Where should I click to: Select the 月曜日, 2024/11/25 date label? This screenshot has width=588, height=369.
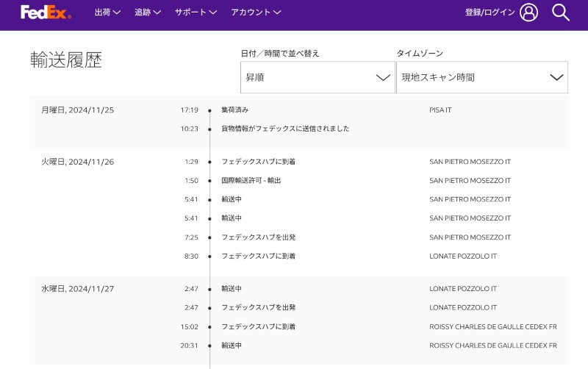click(78, 110)
